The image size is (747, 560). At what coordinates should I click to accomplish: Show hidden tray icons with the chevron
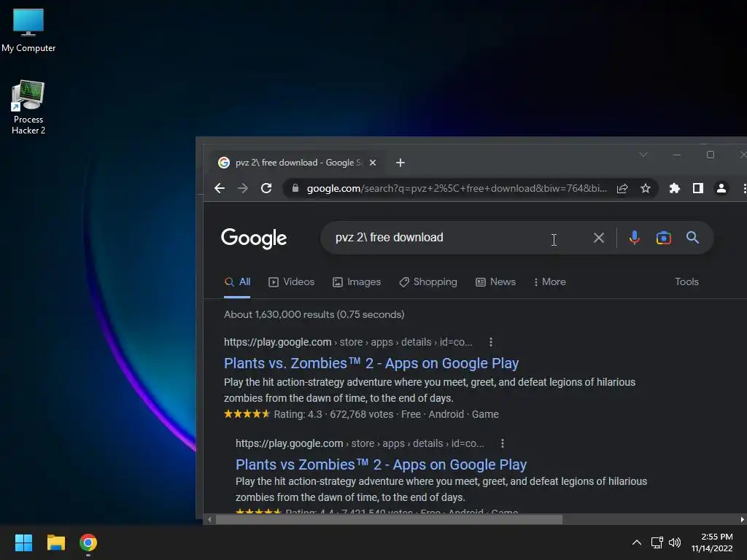click(636, 542)
